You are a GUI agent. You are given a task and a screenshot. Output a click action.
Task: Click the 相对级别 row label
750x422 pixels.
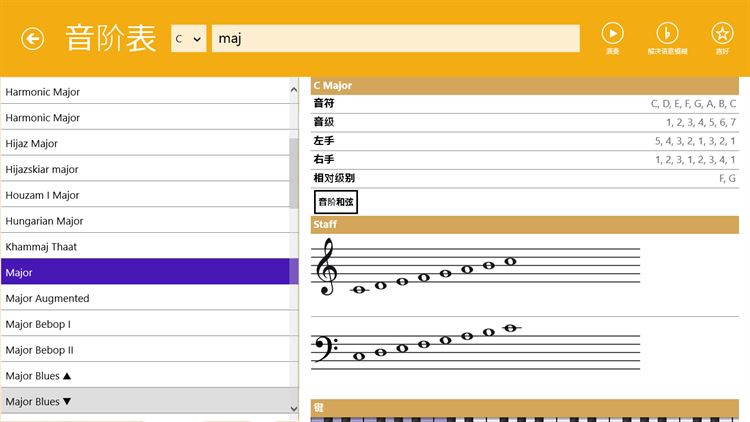coord(334,178)
